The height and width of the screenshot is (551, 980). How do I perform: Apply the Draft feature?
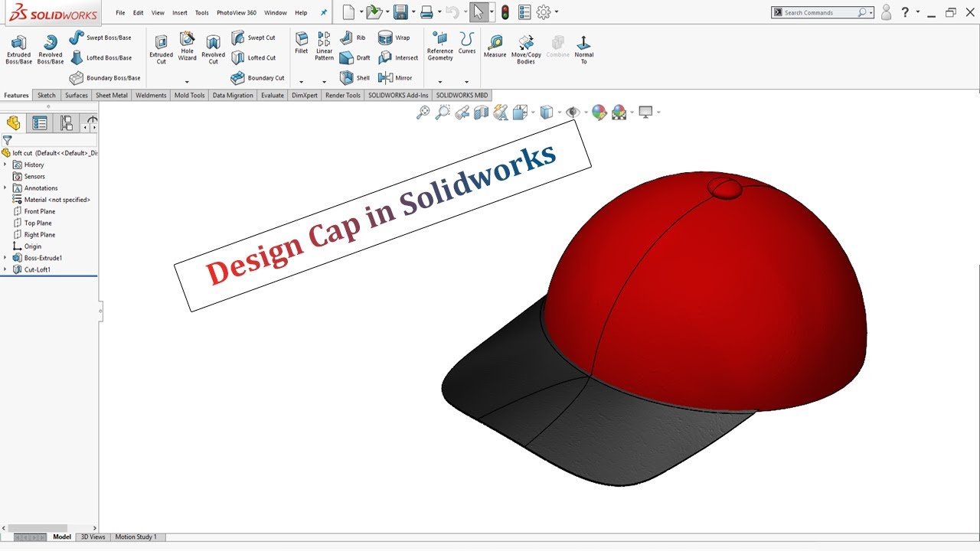coord(355,57)
